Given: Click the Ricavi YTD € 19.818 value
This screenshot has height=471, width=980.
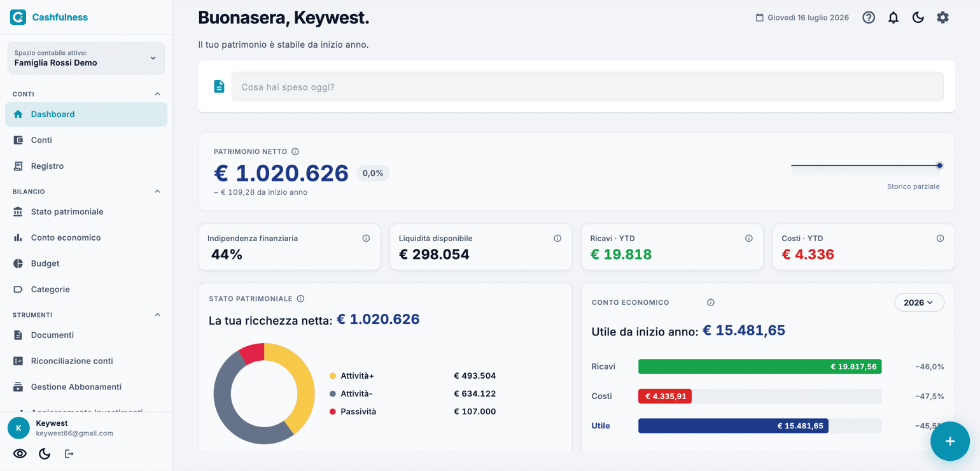Looking at the screenshot, I should (621, 255).
